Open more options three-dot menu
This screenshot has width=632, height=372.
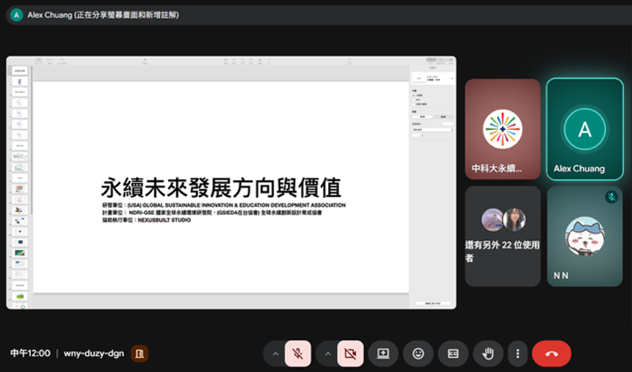[x=518, y=353]
